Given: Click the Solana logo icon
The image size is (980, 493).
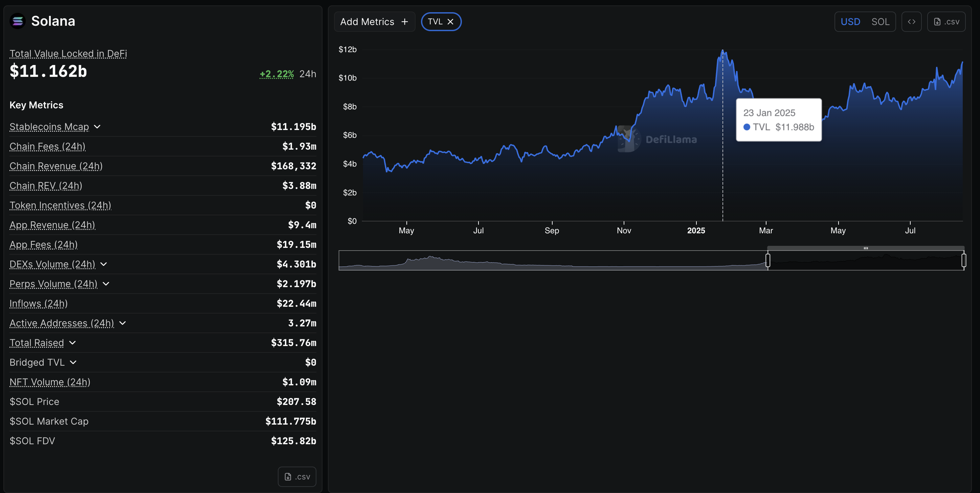Looking at the screenshot, I should click(18, 21).
